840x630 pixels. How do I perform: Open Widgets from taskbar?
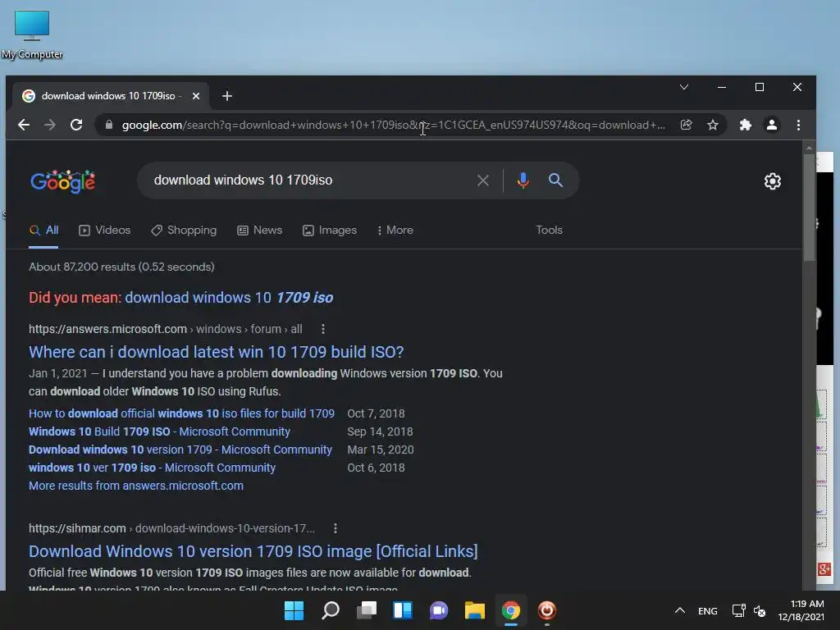[x=403, y=610]
